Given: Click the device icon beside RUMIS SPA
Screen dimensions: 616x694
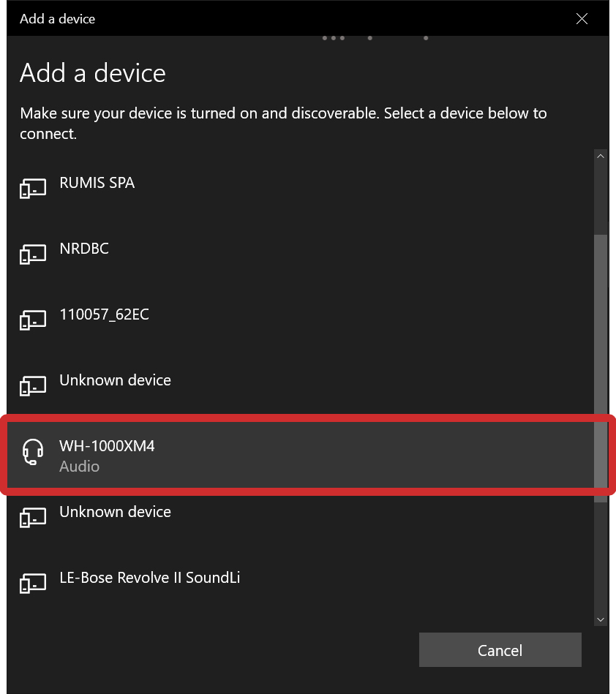Looking at the screenshot, I should click(x=32, y=189).
